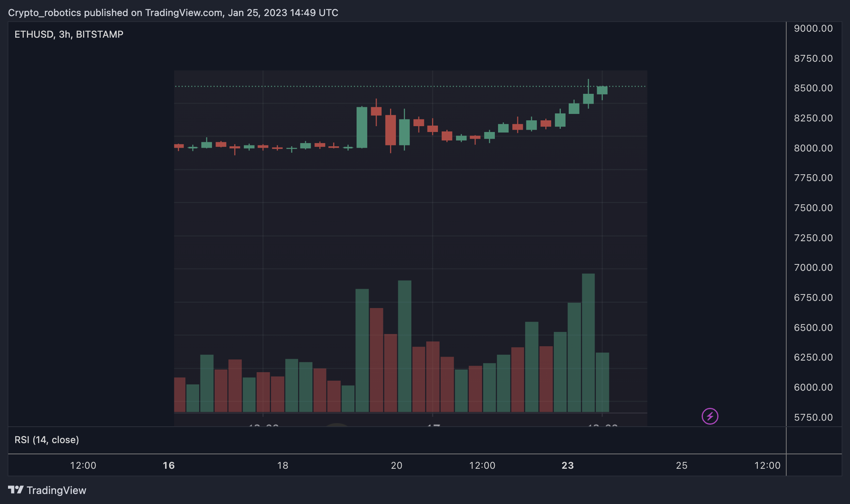
Task: Click the RSI (14, close) indicator label
Action: click(47, 440)
